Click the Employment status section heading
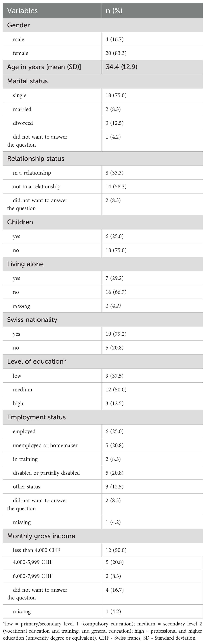Screen dimensions: 206x644 (x=36, y=417)
